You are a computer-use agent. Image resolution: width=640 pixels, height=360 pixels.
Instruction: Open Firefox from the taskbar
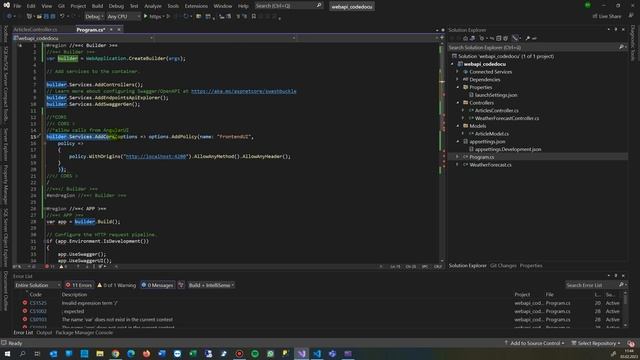pos(147,353)
